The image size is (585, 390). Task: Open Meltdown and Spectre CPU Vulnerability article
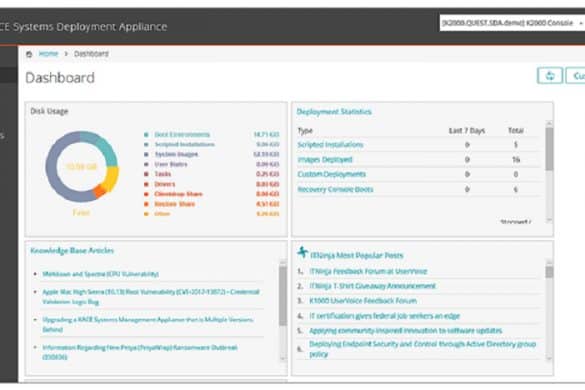[x=100, y=274]
